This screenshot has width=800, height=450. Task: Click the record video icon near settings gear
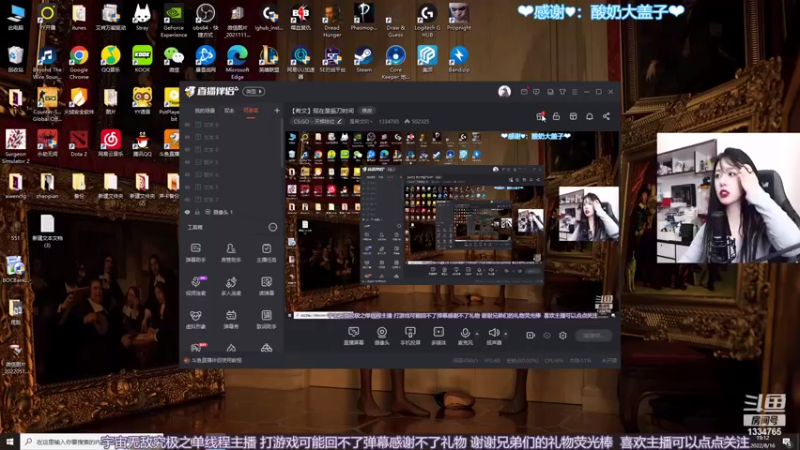(531, 335)
